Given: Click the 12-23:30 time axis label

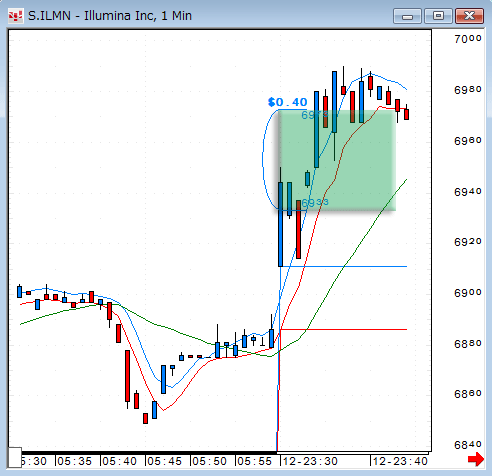Looking at the screenshot, I should pyautogui.click(x=310, y=461).
